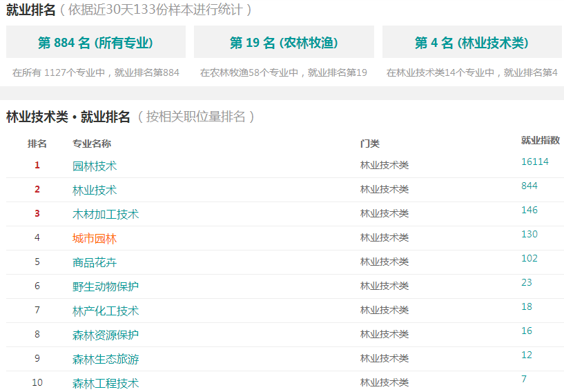Click the 就业指数 column header
Image resolution: width=564 pixels, height=392 pixels.
tap(541, 140)
